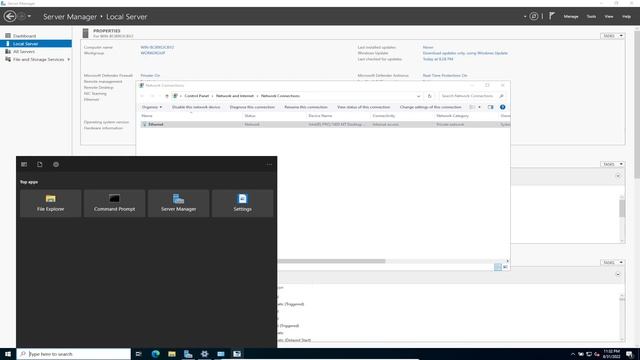Click Change settings of this connection
The width and height of the screenshot is (640, 360).
[431, 107]
